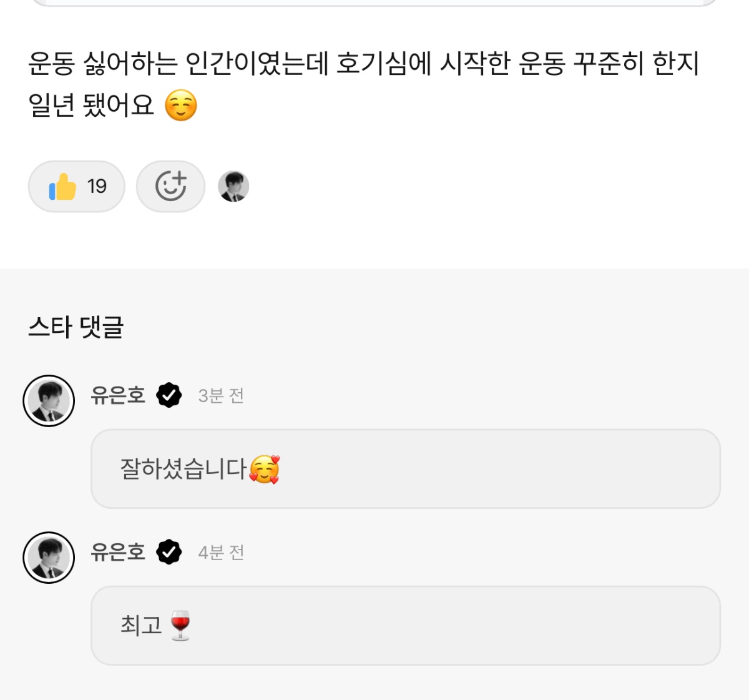Tap the blushing emoji ending the post
This screenshot has width=749, height=700.
pyautogui.click(x=181, y=105)
